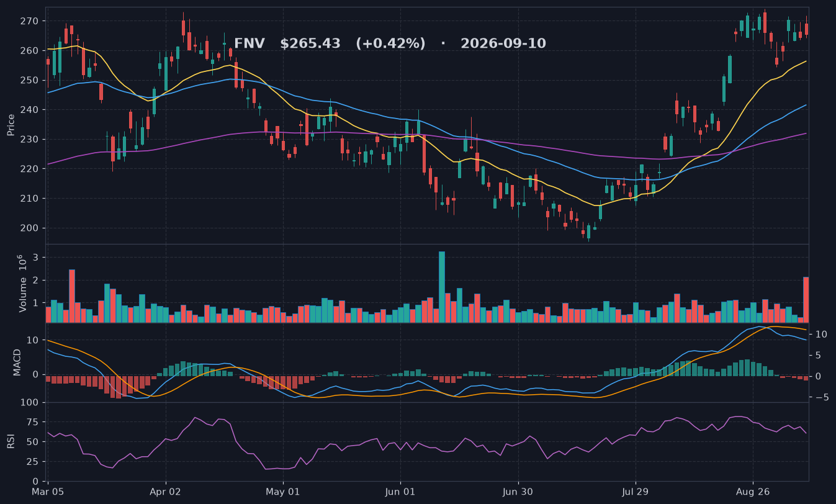The width and height of the screenshot is (836, 504).
Task: Click the 2026-09-10 date in the title
Action: (503, 43)
